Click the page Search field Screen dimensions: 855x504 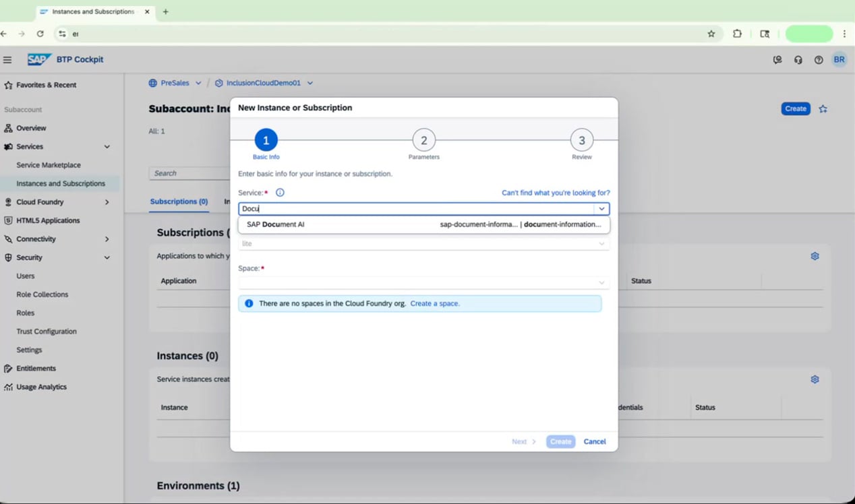tap(190, 173)
